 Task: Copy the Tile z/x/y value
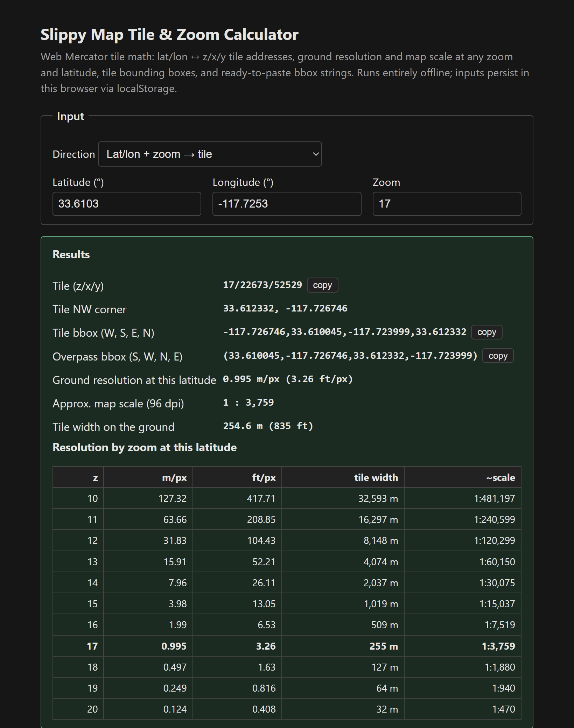point(322,285)
